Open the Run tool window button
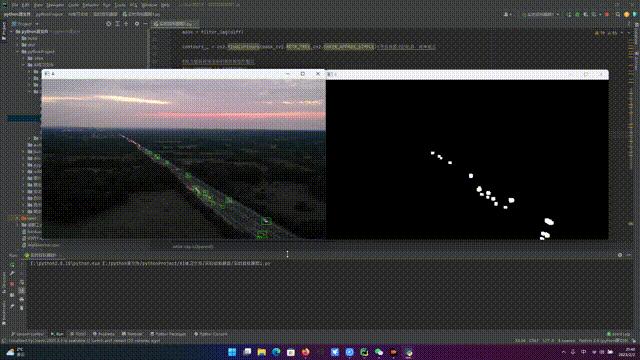This screenshot has width=640, height=360. pos(57,334)
